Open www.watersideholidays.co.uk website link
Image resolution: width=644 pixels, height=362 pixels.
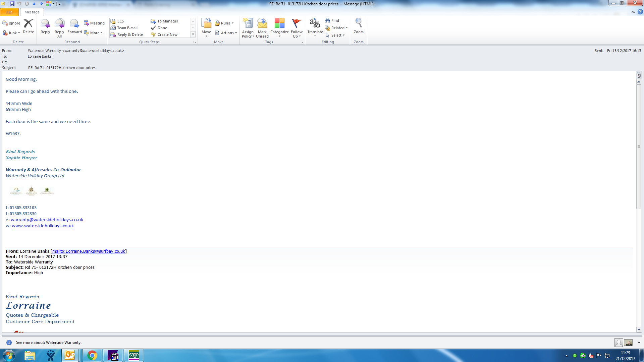[x=43, y=226]
